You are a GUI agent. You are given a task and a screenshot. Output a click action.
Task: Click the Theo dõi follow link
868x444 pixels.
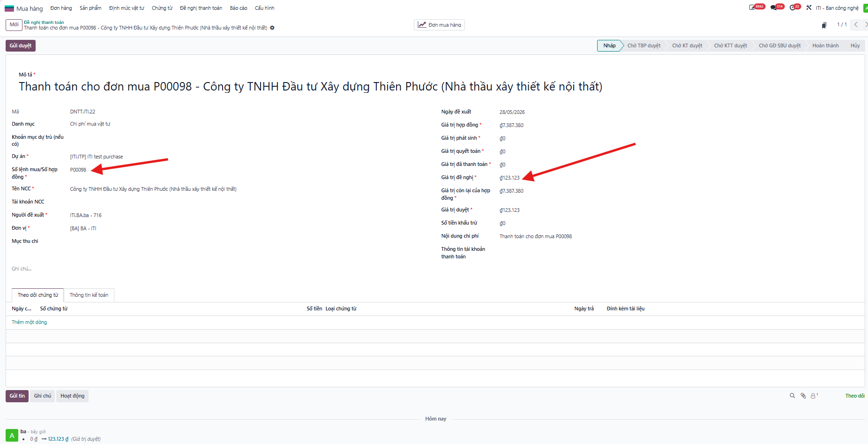[x=855, y=396]
